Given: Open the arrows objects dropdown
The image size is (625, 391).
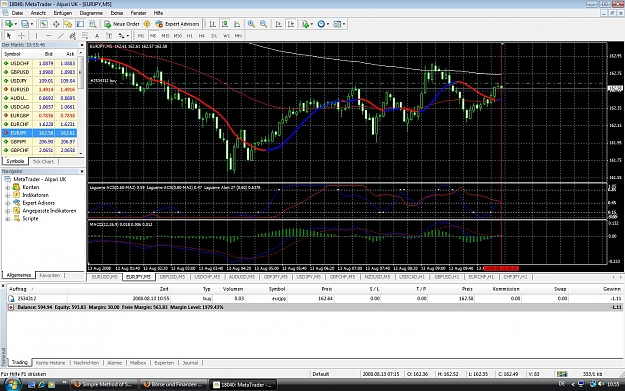Looking at the screenshot, I should 124,35.
